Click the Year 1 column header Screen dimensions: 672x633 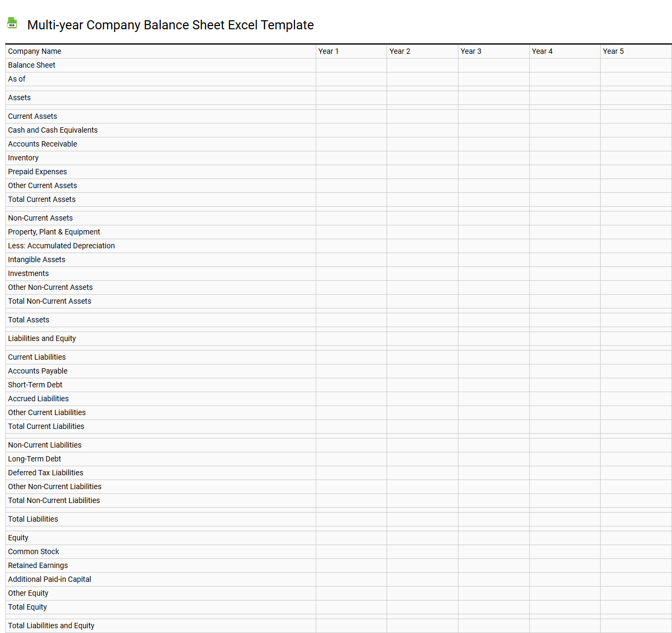pyautogui.click(x=329, y=51)
